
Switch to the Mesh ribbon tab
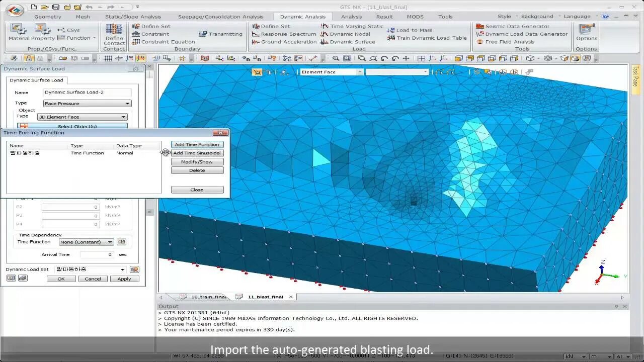coord(83,17)
